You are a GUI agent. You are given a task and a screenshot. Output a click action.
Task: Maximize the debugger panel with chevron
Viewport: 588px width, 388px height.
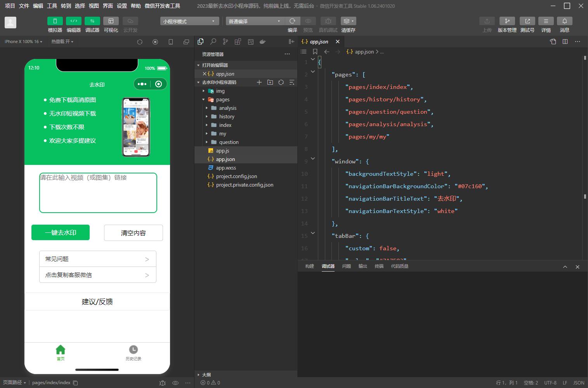pos(565,267)
